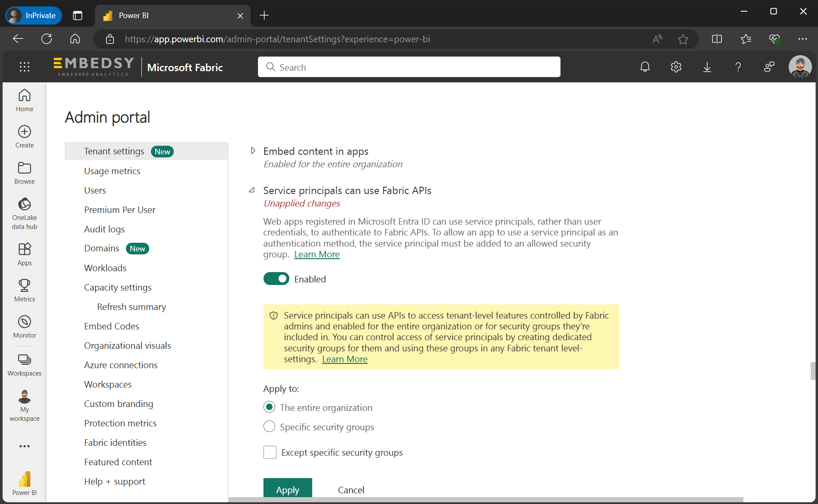Open the Learn More link in yellow banner
The width and height of the screenshot is (818, 504).
click(x=345, y=359)
